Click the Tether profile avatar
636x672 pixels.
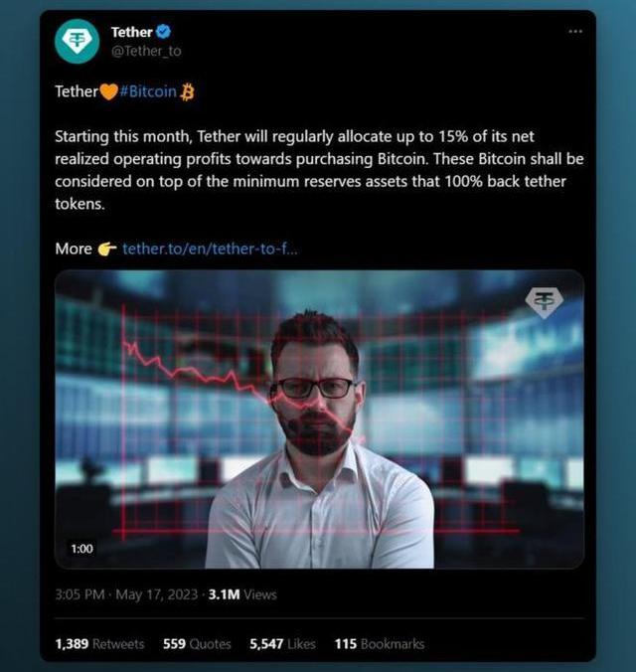click(x=77, y=41)
